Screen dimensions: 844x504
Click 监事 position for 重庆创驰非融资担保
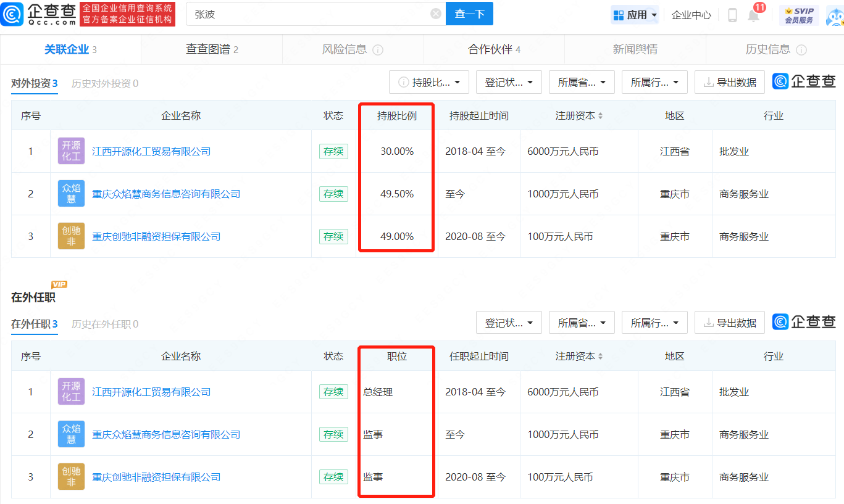pos(373,477)
